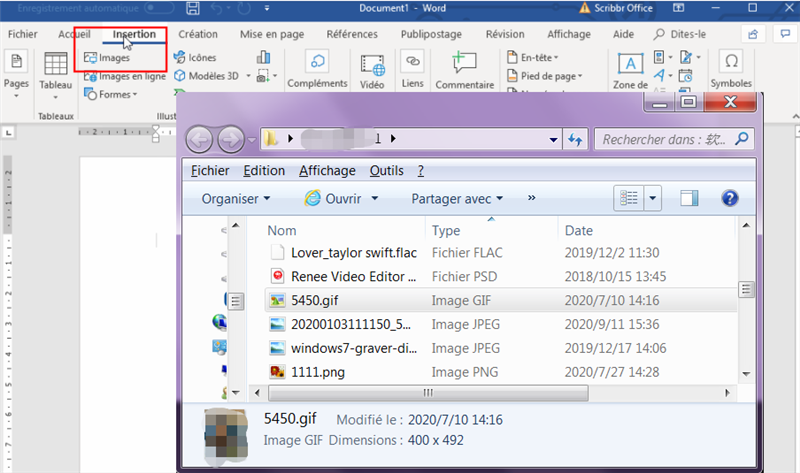800x473 pixels.
Task: Click the Images button in the ribbon
Action: (x=107, y=58)
